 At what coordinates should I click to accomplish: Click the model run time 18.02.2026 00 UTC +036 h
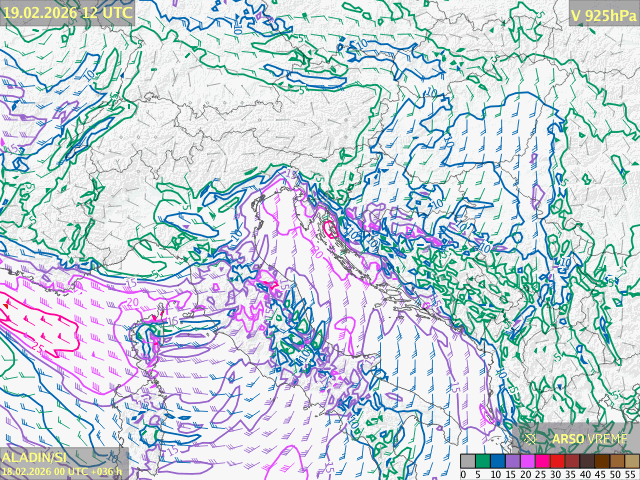coord(62,470)
